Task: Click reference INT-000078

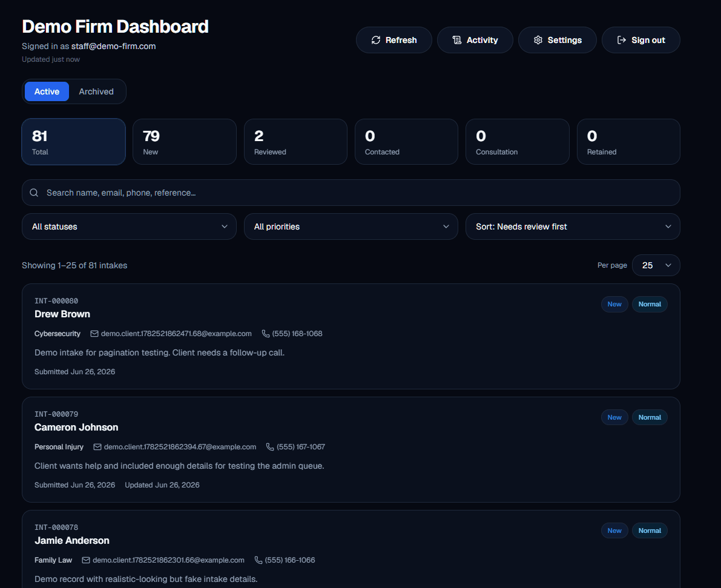Action: click(56, 527)
